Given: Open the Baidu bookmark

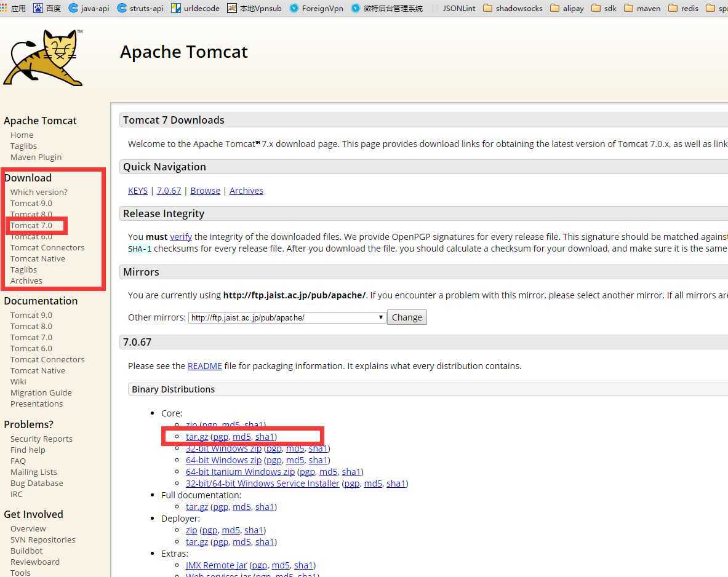Looking at the screenshot, I should 47,8.
